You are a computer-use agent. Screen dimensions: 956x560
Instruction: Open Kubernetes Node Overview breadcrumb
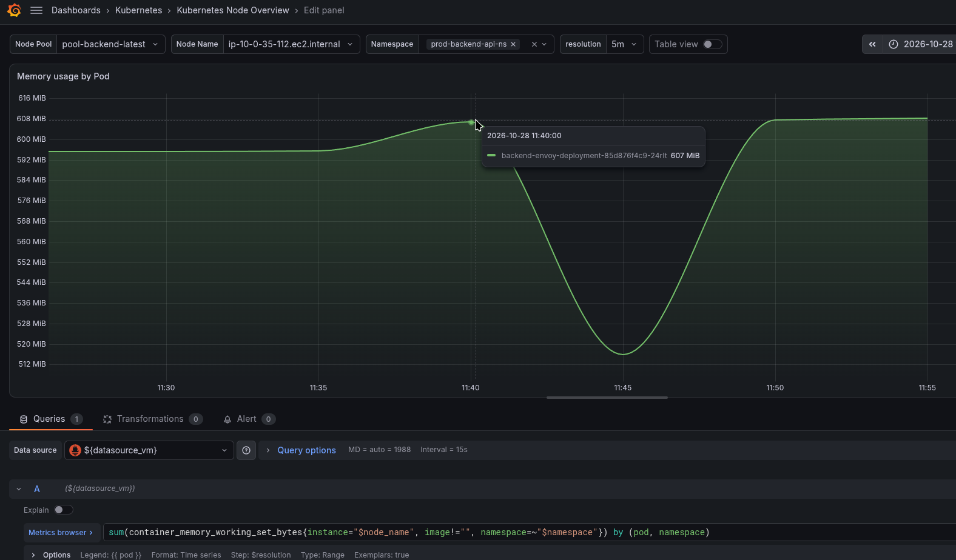tap(233, 10)
